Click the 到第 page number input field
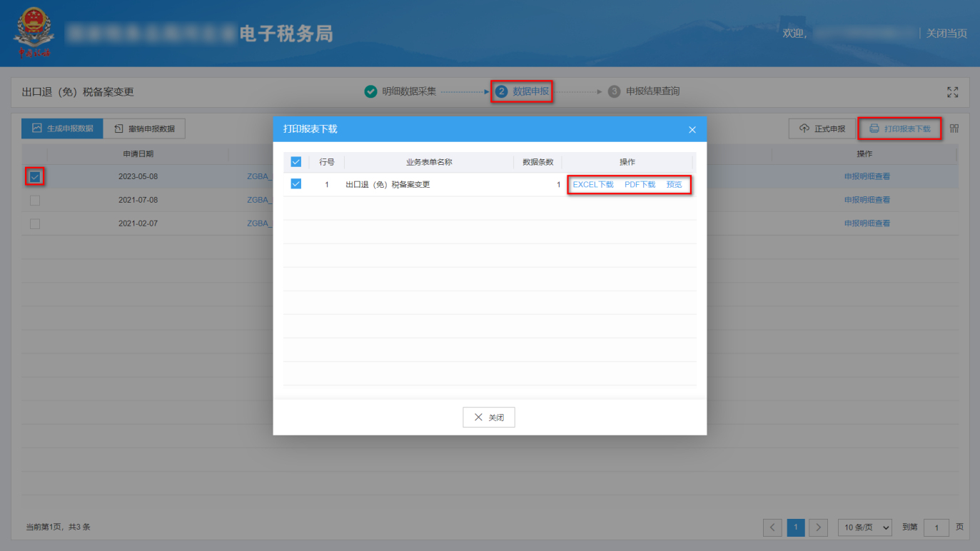980x551 pixels. 936,527
